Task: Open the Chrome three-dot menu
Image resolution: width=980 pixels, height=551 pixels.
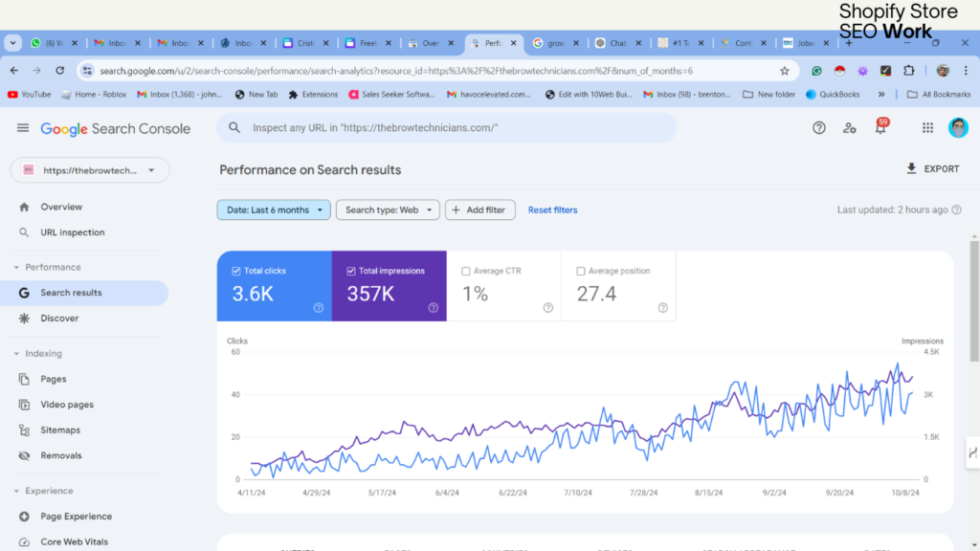Action: pos(966,71)
